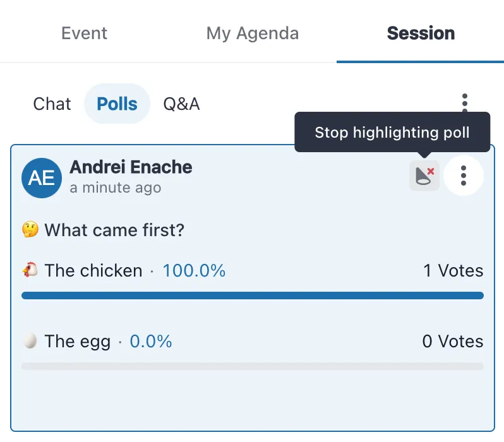Image resolution: width=504 pixels, height=442 pixels.
Task: Switch to the Event tab
Action: pyautogui.click(x=84, y=33)
